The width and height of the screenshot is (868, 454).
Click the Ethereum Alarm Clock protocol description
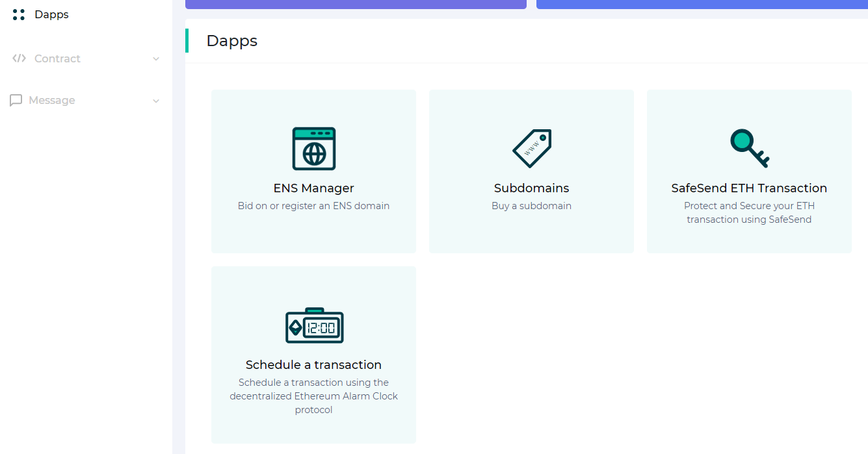pyautogui.click(x=314, y=396)
